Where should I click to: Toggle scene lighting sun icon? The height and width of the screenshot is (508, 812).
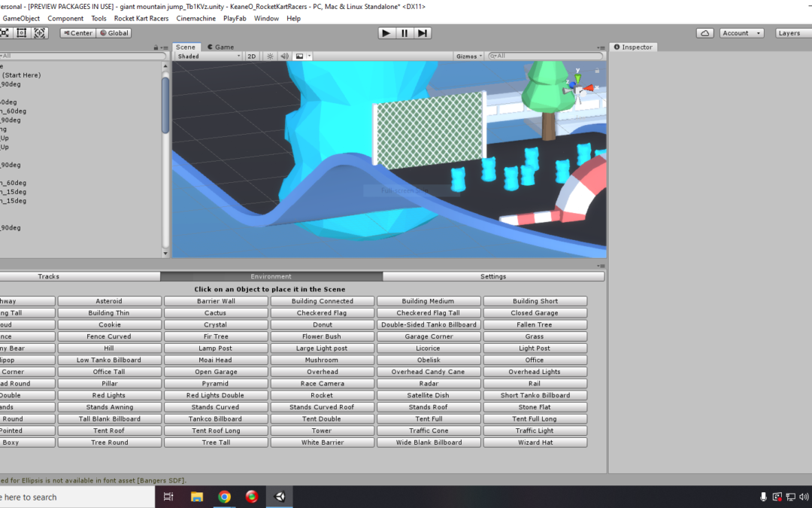click(x=270, y=56)
